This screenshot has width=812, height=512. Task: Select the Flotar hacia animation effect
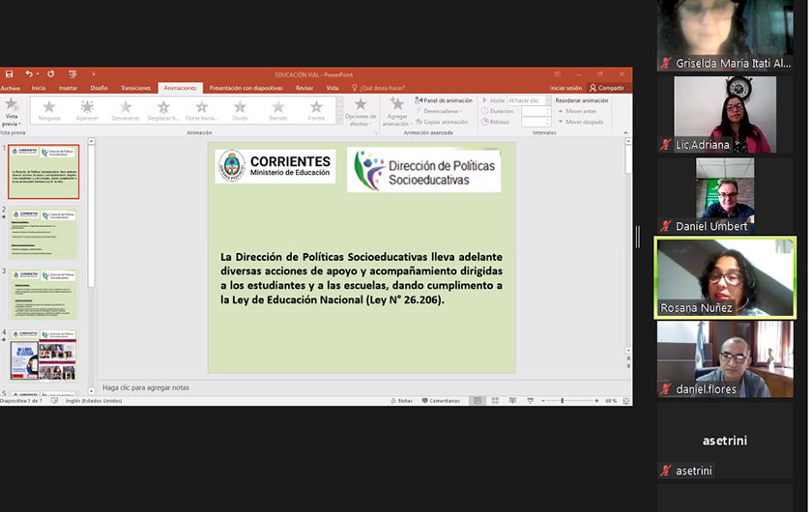point(201,110)
